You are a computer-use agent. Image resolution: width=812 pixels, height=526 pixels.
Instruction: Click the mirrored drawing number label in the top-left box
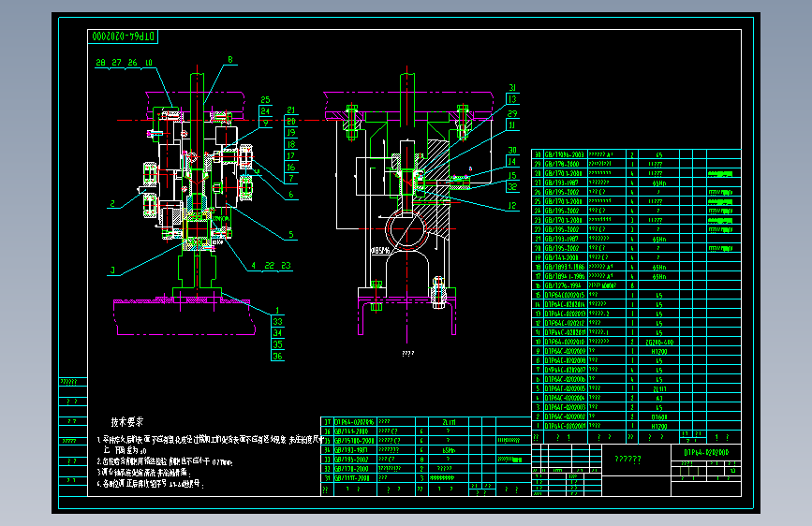tap(123, 37)
